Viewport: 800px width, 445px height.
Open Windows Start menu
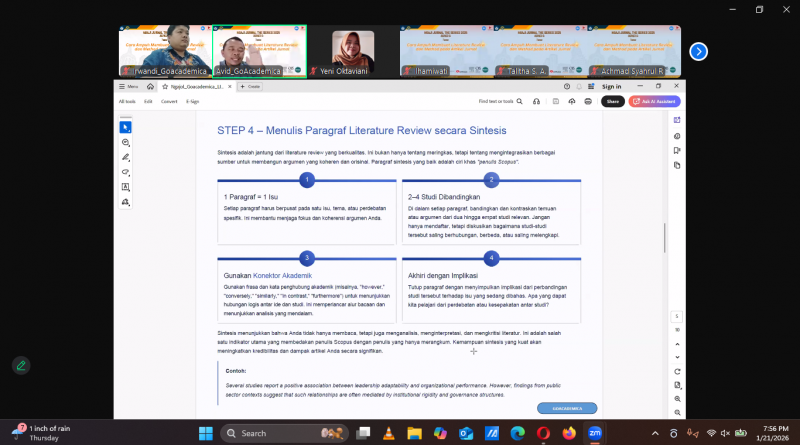tap(205, 433)
